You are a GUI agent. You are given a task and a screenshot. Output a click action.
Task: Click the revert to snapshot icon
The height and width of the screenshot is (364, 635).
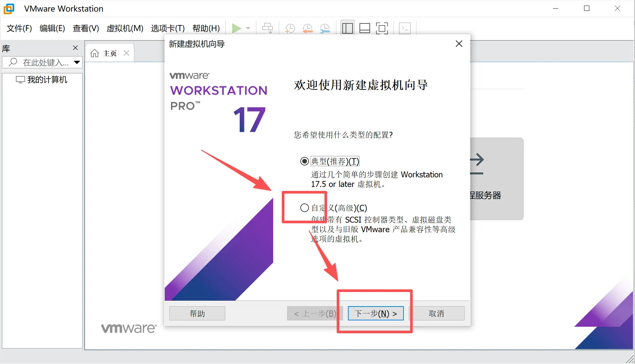[308, 28]
